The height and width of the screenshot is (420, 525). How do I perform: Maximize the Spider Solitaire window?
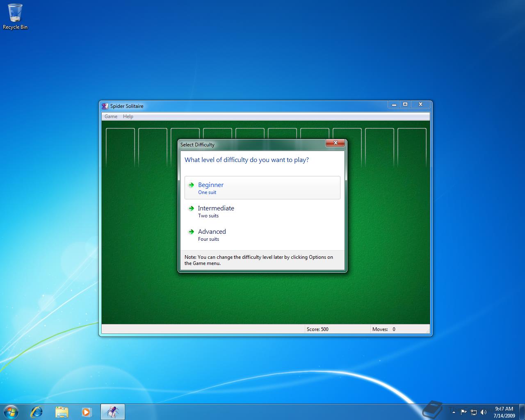pos(405,105)
